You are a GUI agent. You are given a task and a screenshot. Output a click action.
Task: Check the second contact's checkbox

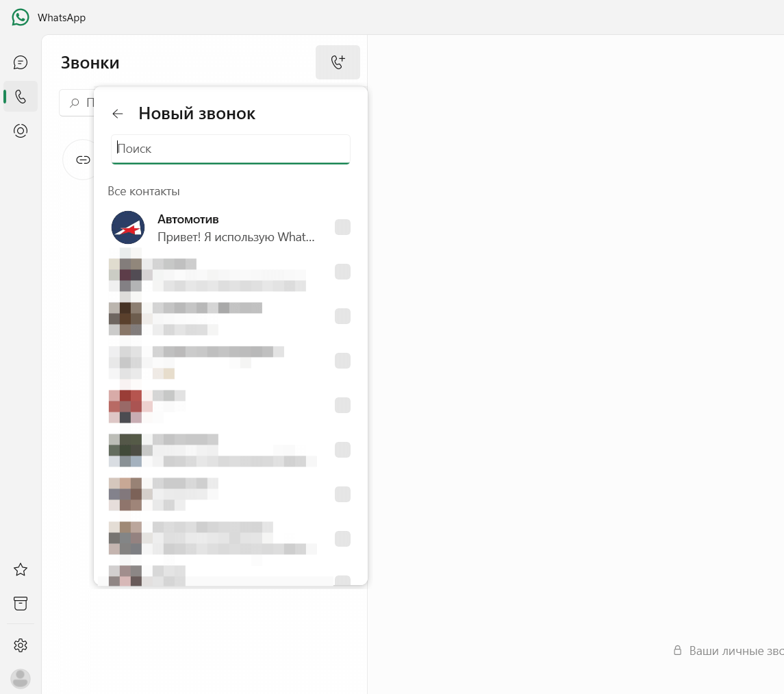pos(342,272)
